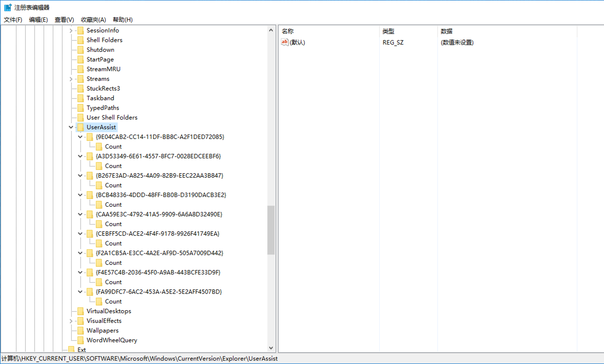Expand the Streams key
The width and height of the screenshot is (604, 364).
71,79
